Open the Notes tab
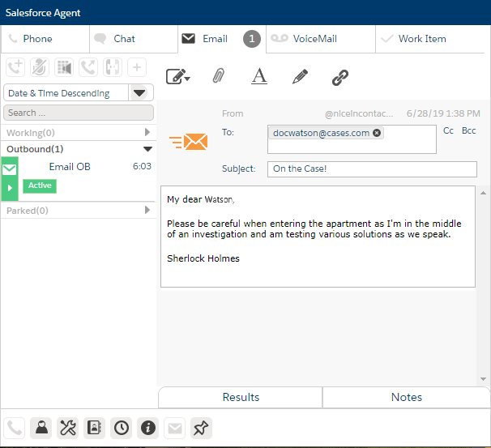Image resolution: width=491 pixels, height=448 pixels. pos(406,397)
